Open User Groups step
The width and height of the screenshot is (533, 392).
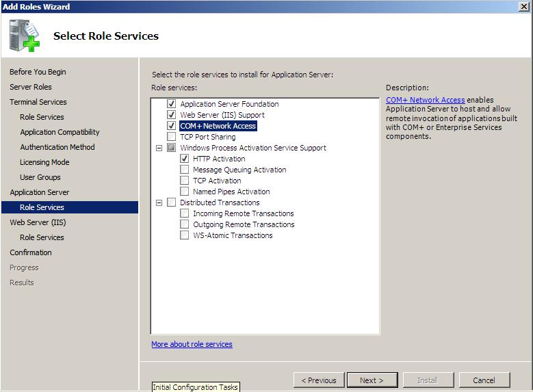(x=40, y=177)
